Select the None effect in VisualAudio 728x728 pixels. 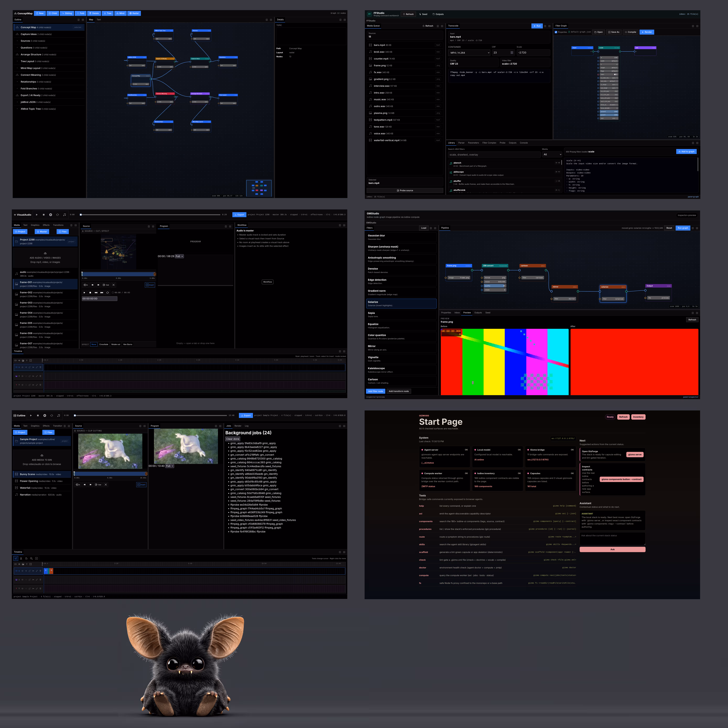click(x=94, y=344)
